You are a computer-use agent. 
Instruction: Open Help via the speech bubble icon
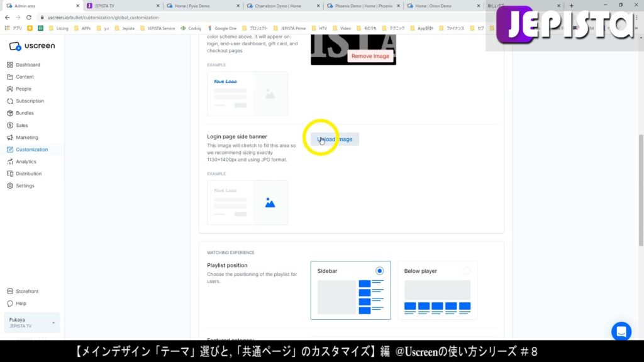(x=10, y=304)
